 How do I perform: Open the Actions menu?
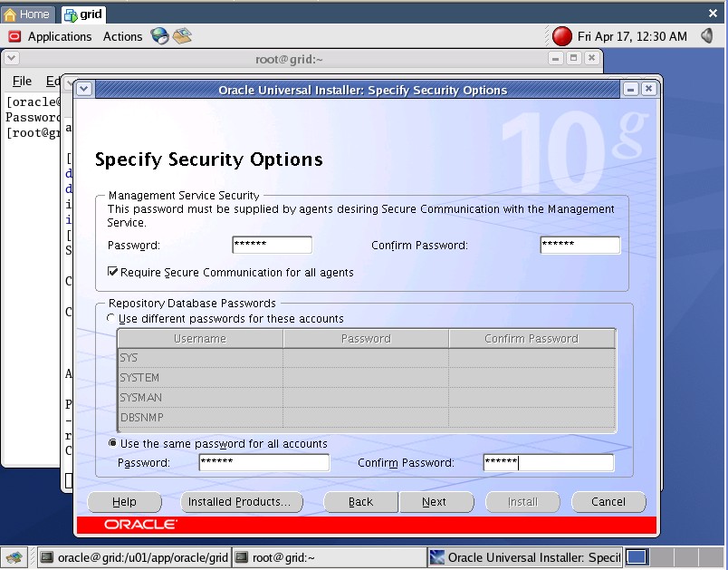[x=122, y=36]
